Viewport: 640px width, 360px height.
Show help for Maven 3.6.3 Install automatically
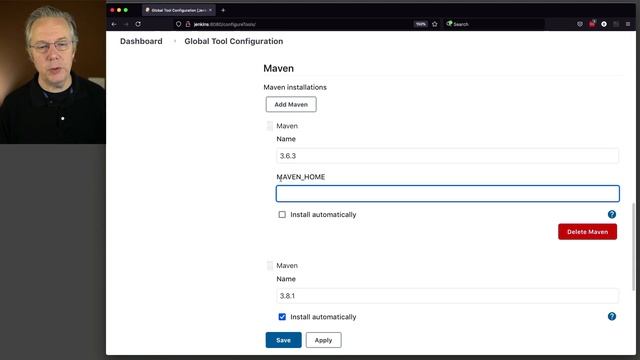pos(611,214)
